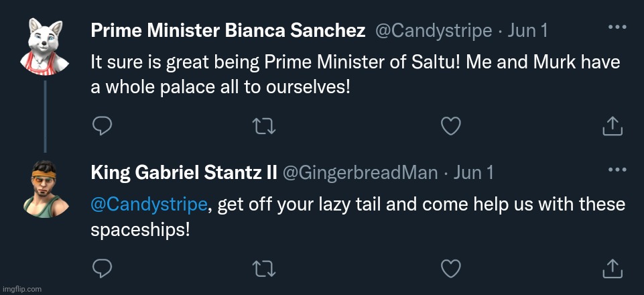Open more options on King Gabriel's tweet
Viewport: 644px width, 295px height.
tap(617, 171)
